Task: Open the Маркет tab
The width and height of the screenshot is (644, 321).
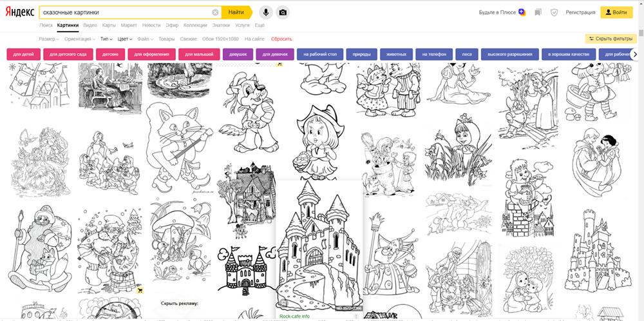Action: tap(129, 25)
